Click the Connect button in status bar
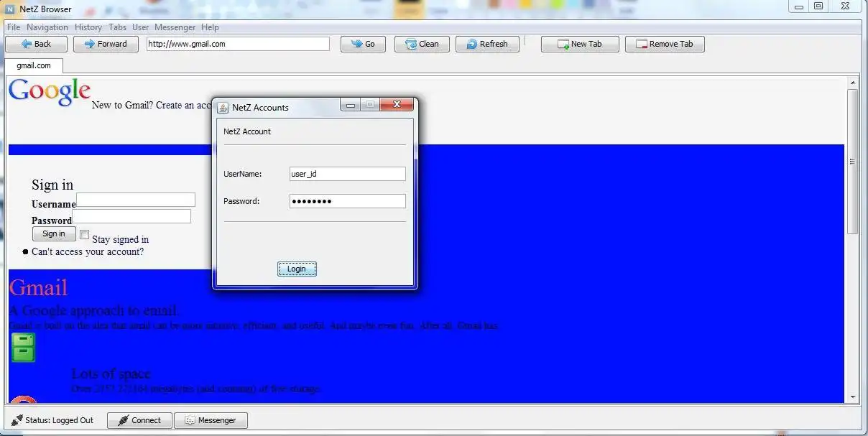Viewport: 868px width, 436px height. coord(139,420)
